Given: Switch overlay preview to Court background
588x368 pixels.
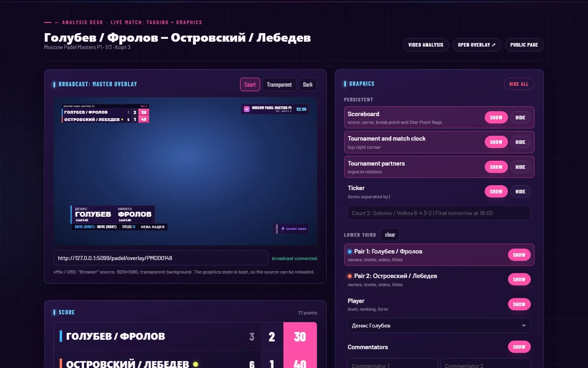Looking at the screenshot, I should point(250,85).
